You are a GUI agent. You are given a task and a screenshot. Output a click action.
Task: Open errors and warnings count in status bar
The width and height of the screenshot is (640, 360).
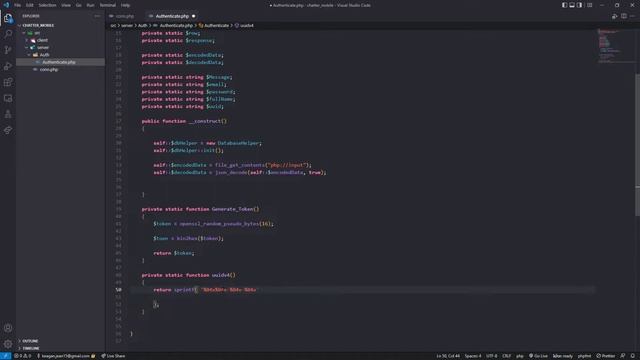tap(23, 356)
